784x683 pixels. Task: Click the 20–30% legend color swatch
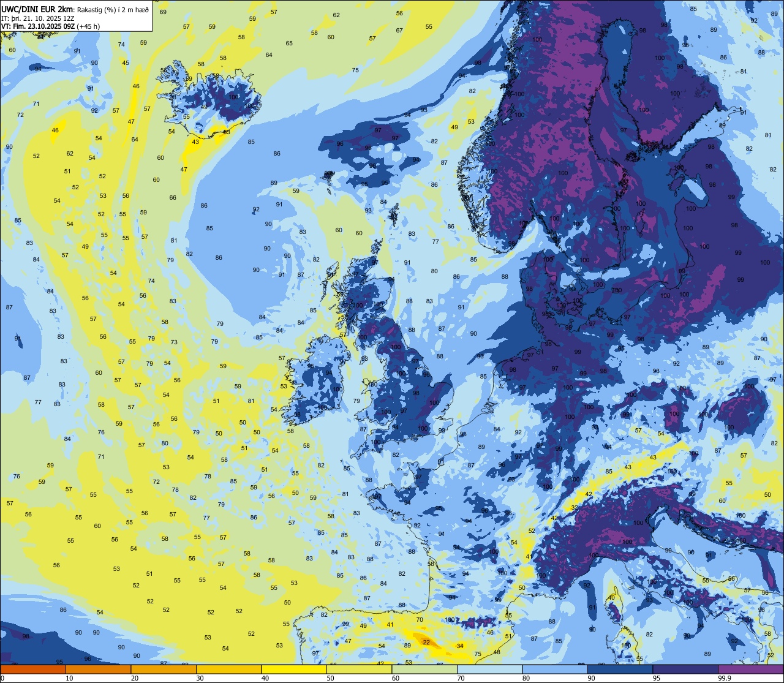click(x=164, y=670)
